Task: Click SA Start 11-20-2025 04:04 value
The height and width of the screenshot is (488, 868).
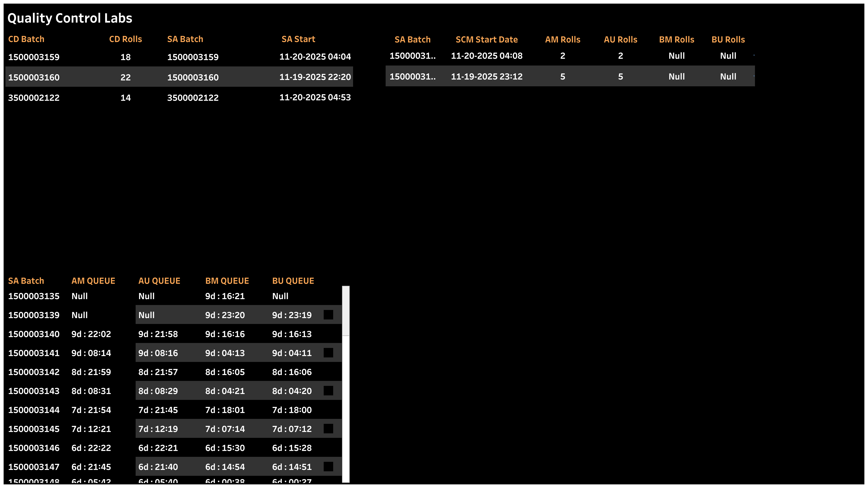Action: click(x=315, y=56)
